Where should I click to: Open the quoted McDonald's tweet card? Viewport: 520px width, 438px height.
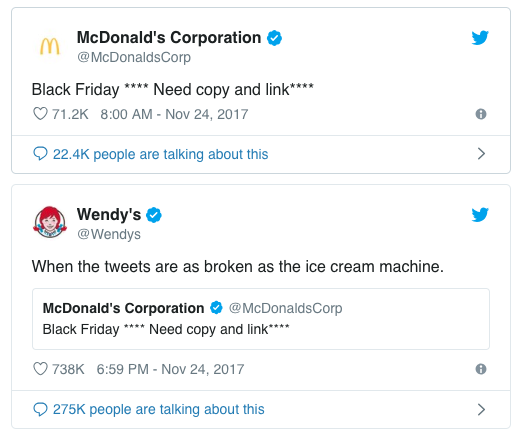point(261,319)
